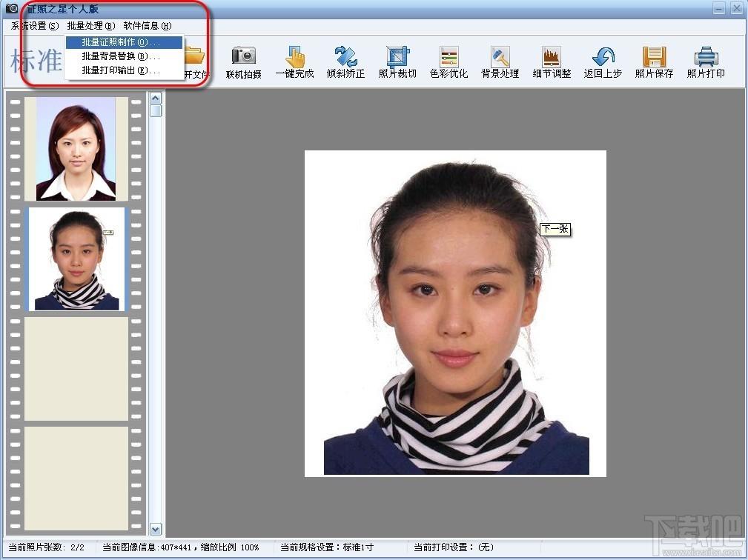Open the 倾斜矫正 tilt correction tool
This screenshot has height=560, width=748.
(x=346, y=56)
